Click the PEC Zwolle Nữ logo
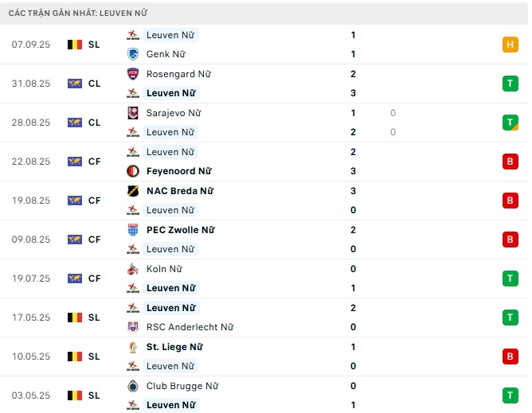 tap(133, 230)
